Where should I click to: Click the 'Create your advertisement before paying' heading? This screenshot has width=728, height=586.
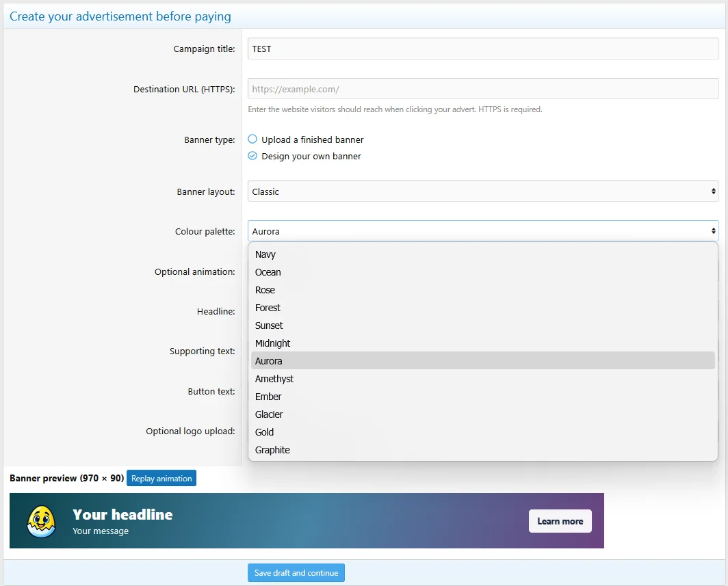pos(120,16)
